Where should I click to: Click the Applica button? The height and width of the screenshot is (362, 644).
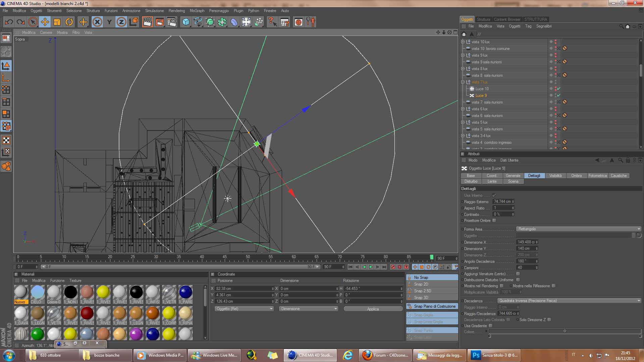coord(373,309)
